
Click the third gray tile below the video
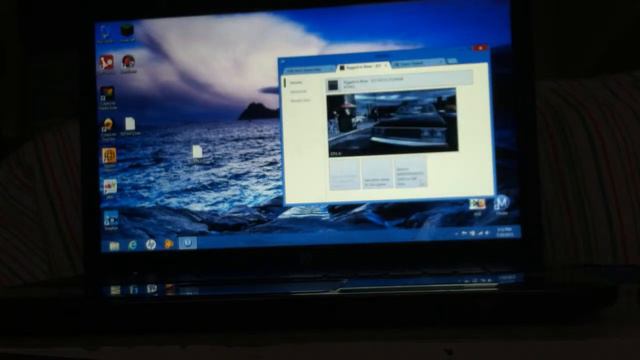point(411,171)
